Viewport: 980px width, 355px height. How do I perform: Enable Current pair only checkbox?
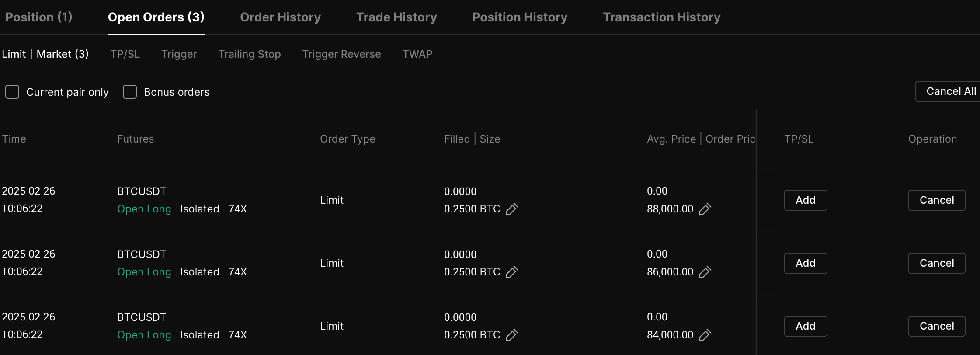pyautogui.click(x=12, y=92)
